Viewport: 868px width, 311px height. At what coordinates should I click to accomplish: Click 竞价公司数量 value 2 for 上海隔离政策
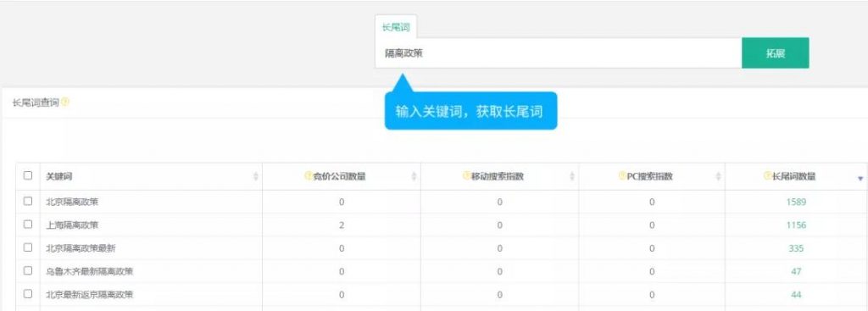tap(342, 225)
